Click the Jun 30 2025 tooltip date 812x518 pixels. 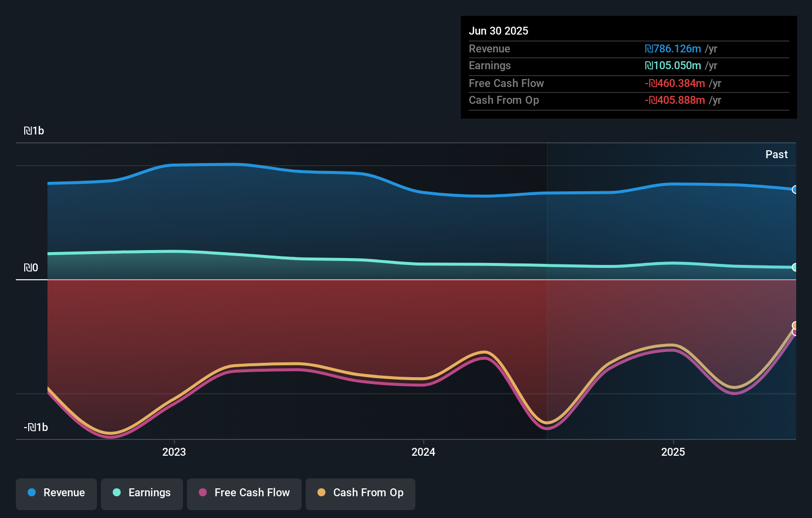498,31
